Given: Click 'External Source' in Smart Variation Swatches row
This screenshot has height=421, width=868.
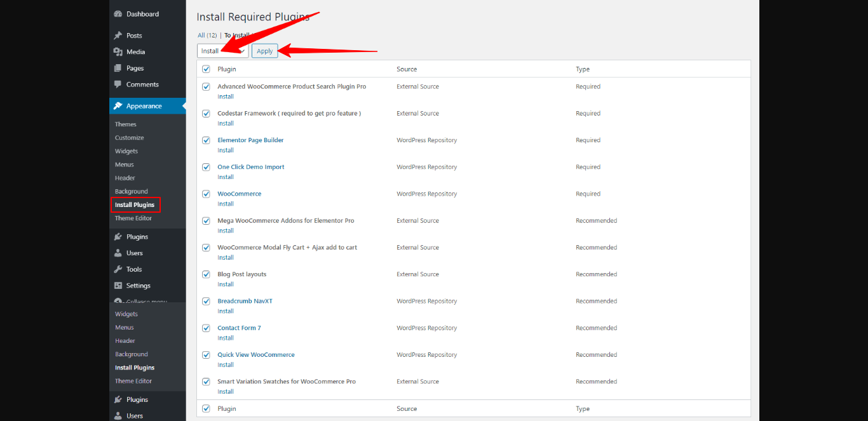Looking at the screenshot, I should pos(417,382).
